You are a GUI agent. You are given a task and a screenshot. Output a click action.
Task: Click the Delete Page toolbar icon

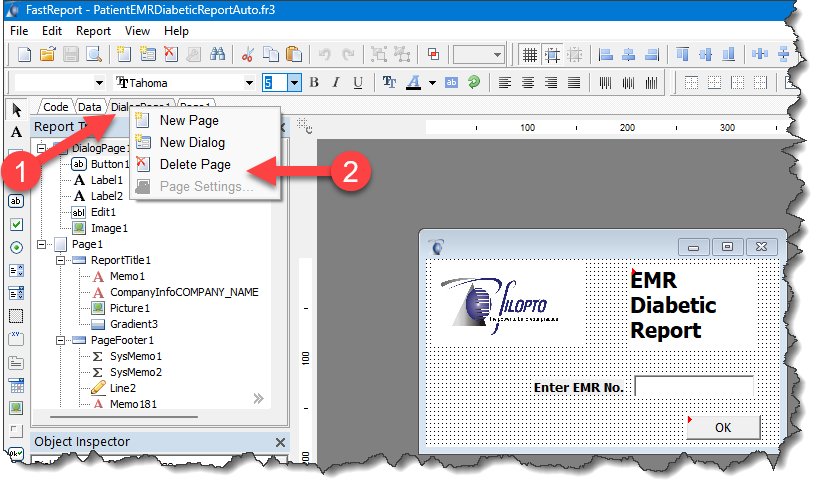(171, 54)
